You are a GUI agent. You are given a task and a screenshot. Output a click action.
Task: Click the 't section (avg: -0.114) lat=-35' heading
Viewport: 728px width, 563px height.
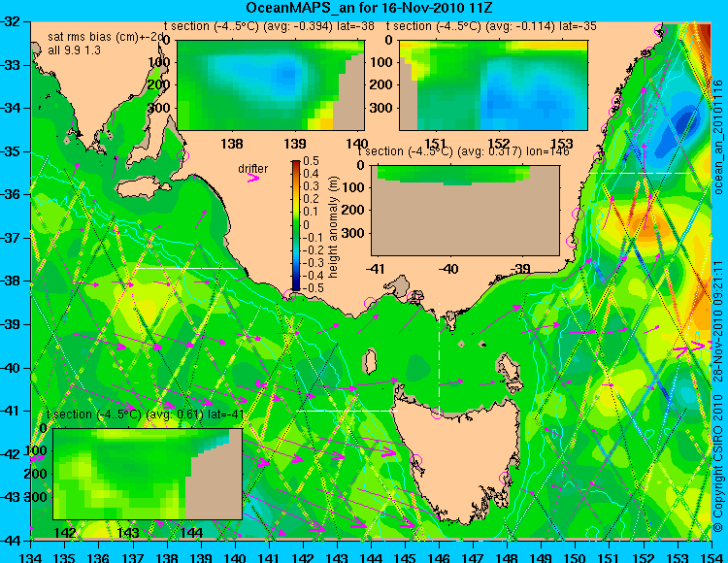(491, 26)
